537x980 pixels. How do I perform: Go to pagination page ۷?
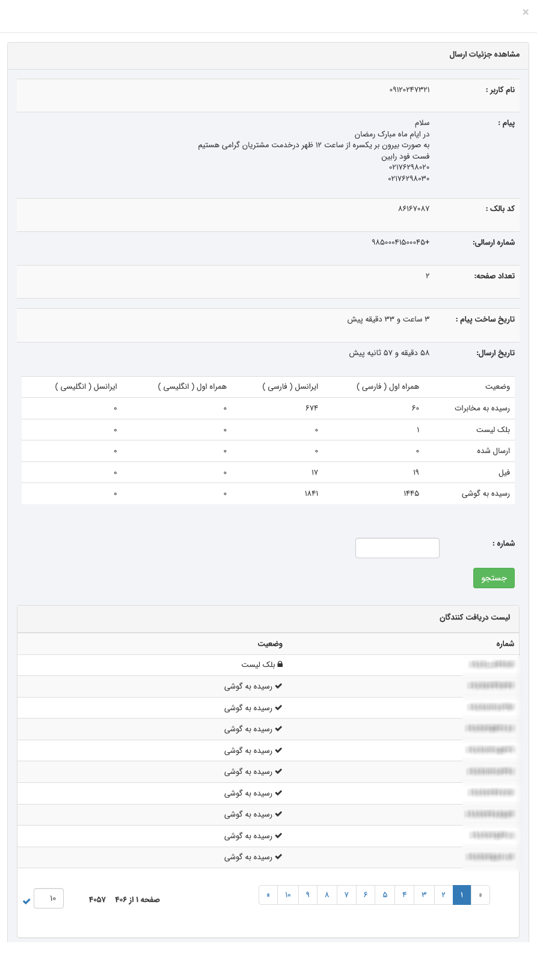point(346,895)
